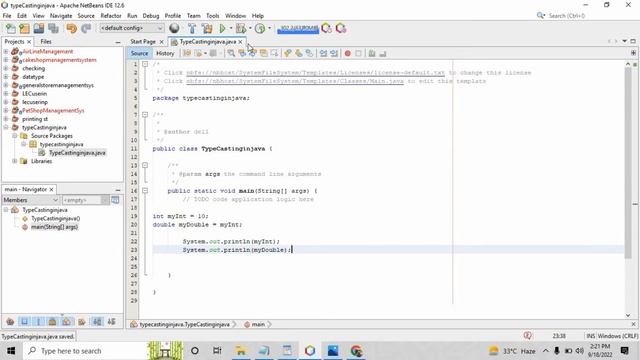Click the Redo toolbar icon
The height and width of the screenshot is (360, 640).
point(86,28)
